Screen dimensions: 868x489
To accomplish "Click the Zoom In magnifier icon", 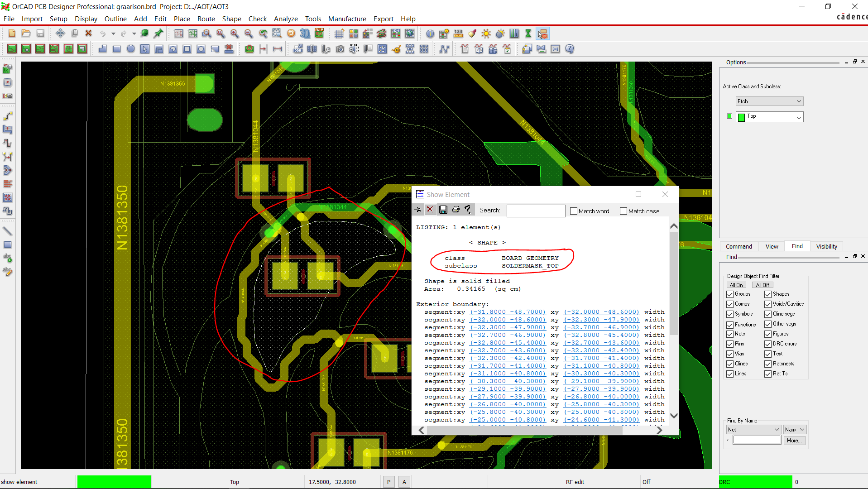I will (235, 34).
